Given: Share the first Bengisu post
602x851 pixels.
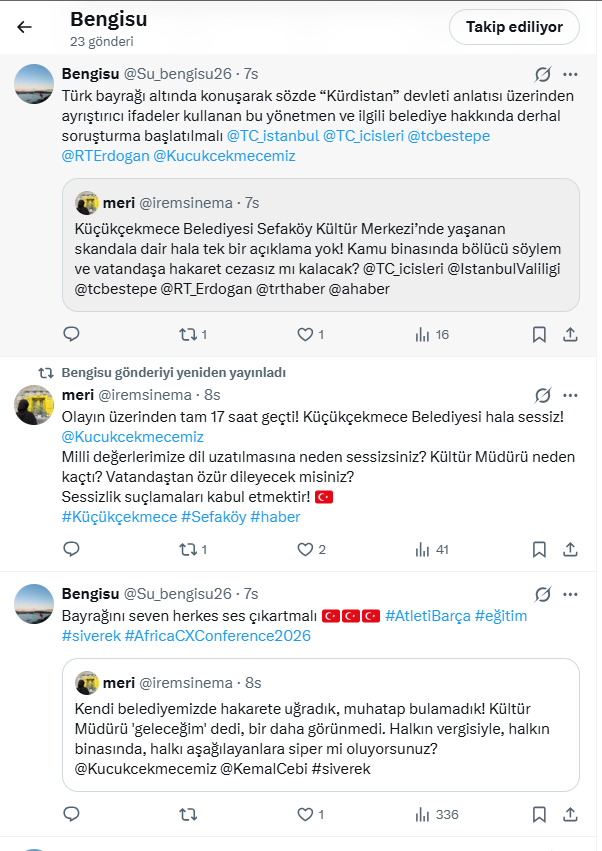Looking at the screenshot, I should (x=570, y=334).
